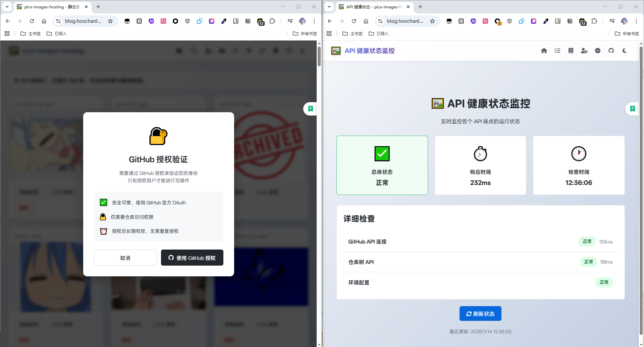Bookmark this page with the star in right window
644x347 pixels.
click(x=432, y=21)
